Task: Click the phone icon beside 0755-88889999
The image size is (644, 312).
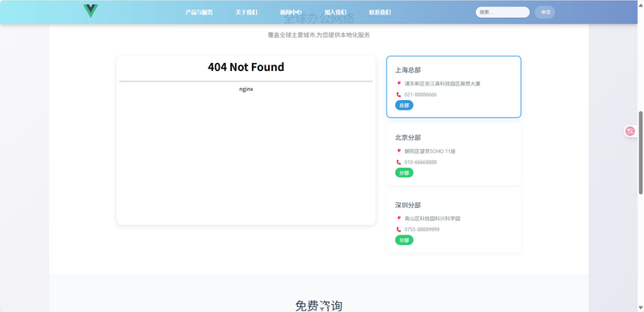Action: pos(398,230)
